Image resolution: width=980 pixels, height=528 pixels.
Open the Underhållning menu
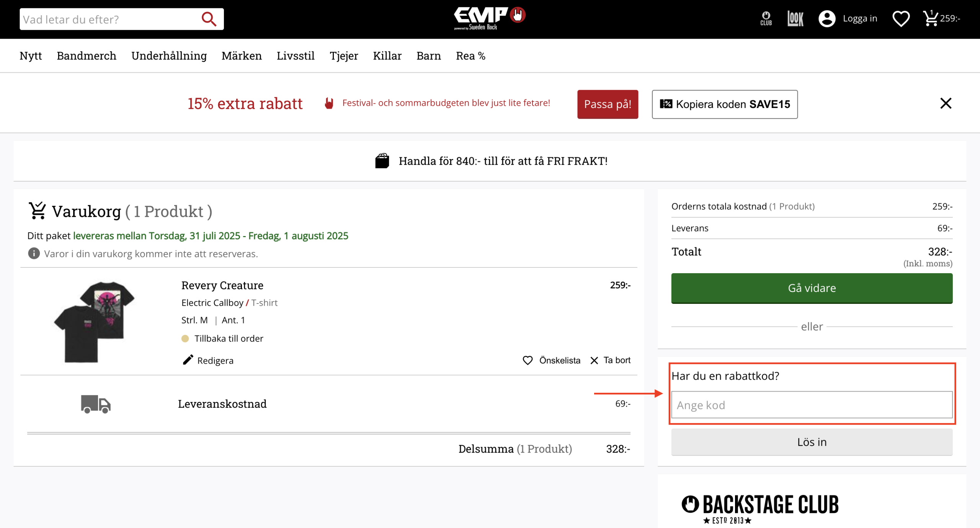click(x=169, y=56)
